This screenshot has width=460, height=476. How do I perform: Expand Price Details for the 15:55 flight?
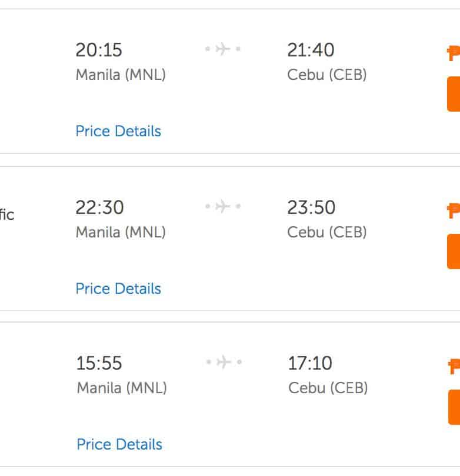click(x=119, y=444)
